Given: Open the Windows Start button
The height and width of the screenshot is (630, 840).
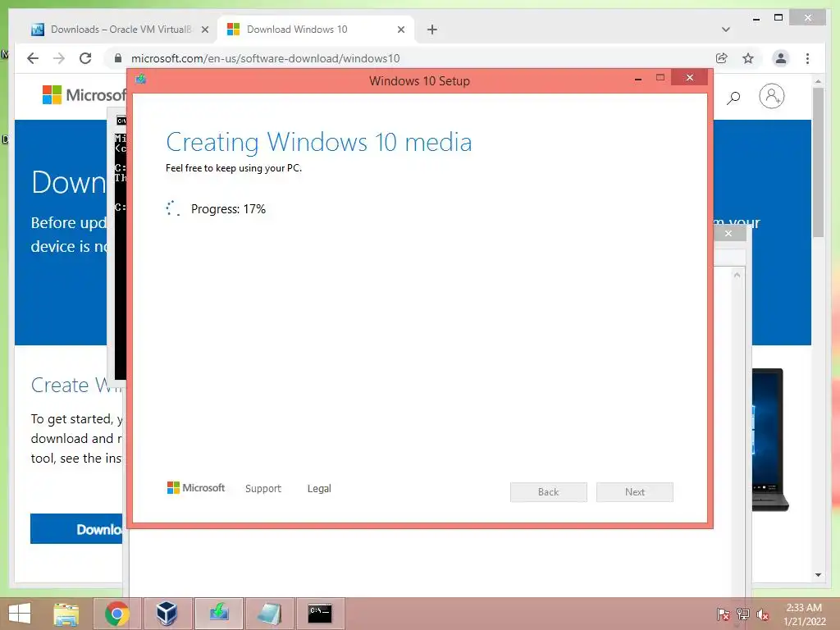Looking at the screenshot, I should [20, 614].
